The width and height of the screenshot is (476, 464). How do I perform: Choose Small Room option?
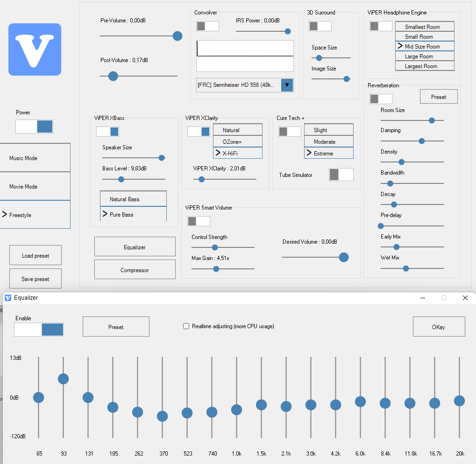coord(425,37)
